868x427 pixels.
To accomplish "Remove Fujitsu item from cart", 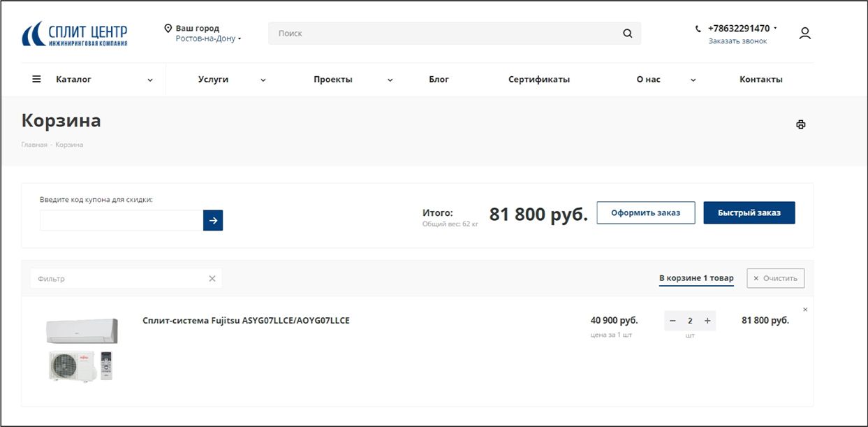I will click(804, 310).
